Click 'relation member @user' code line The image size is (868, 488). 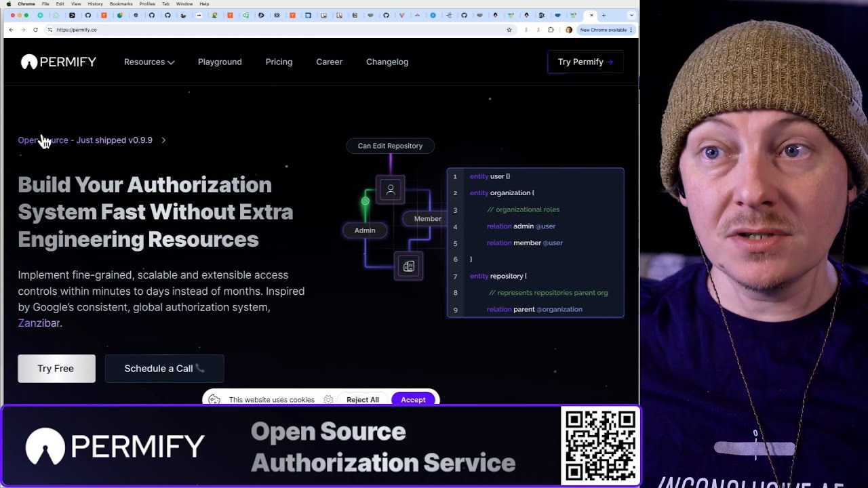[x=525, y=243]
